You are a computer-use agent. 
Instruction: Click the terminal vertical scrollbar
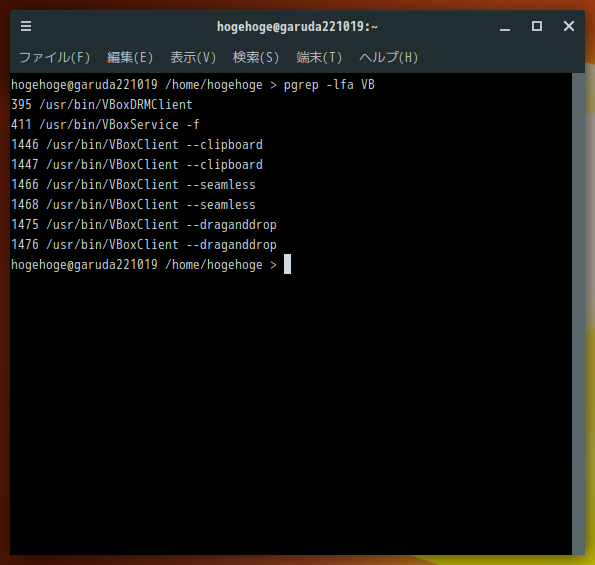pyautogui.click(x=578, y=313)
